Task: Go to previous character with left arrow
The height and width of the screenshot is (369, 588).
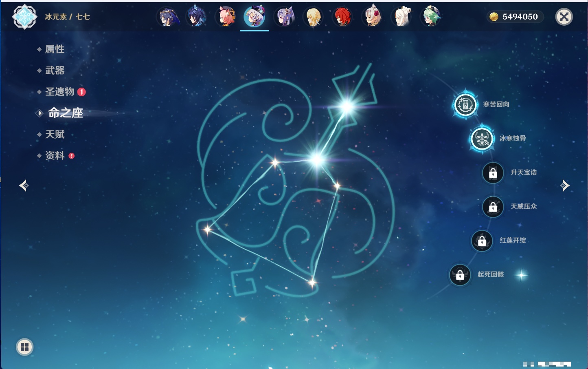Action: click(x=24, y=186)
